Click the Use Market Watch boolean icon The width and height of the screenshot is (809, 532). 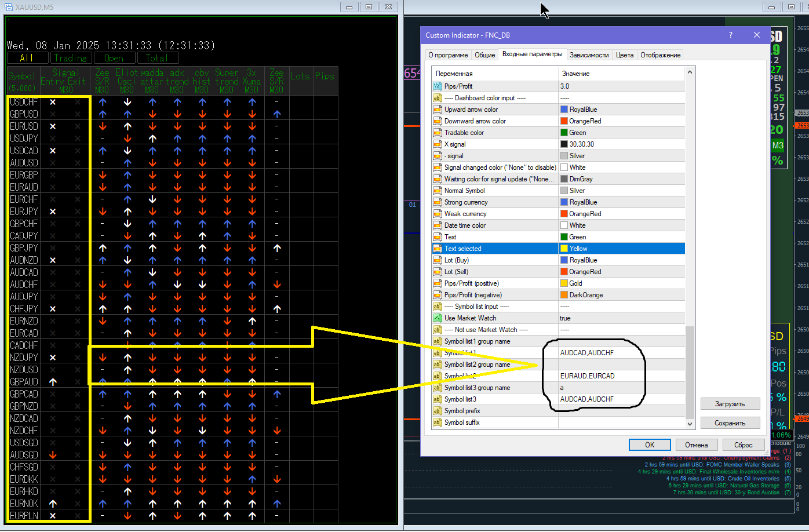pos(438,318)
